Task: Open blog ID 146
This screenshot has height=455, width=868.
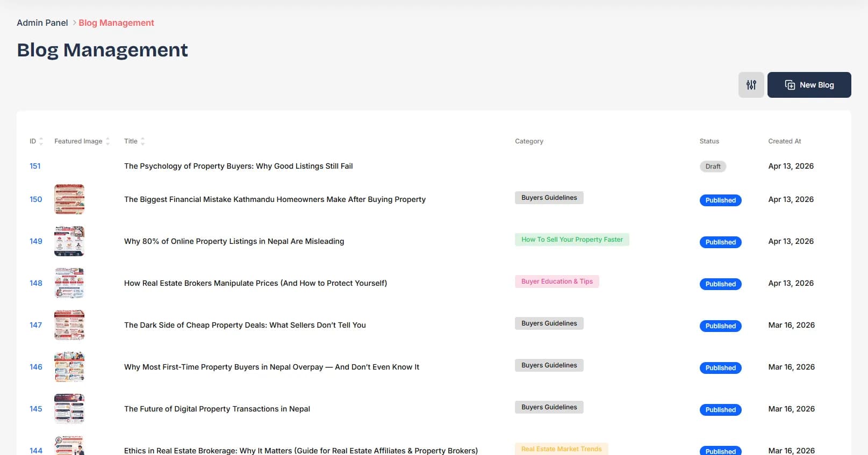Action: coord(35,367)
